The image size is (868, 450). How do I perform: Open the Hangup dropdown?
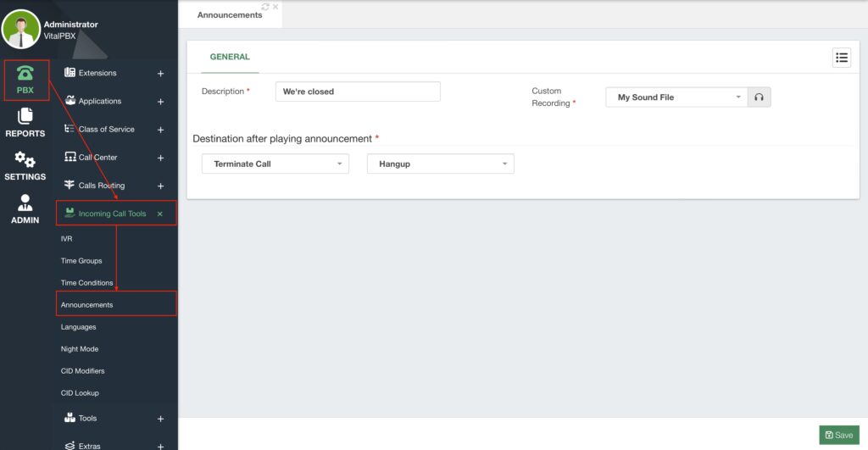[x=440, y=164]
